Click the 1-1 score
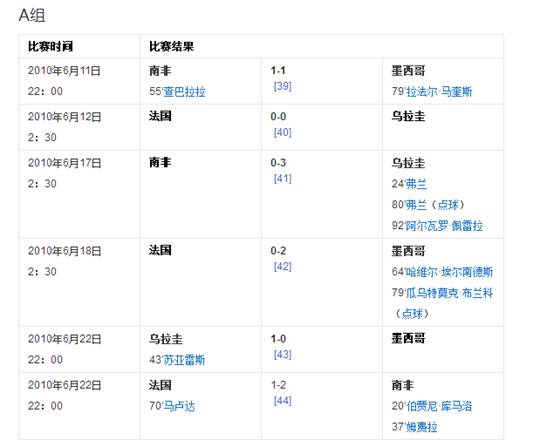The width and height of the screenshot is (554, 440). pyautogui.click(x=278, y=70)
